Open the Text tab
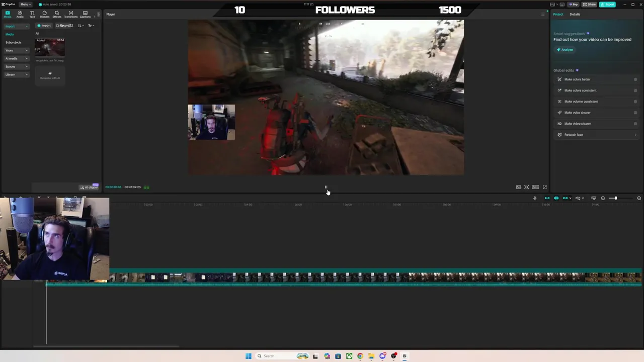This screenshot has height=362, width=644. coord(32,14)
